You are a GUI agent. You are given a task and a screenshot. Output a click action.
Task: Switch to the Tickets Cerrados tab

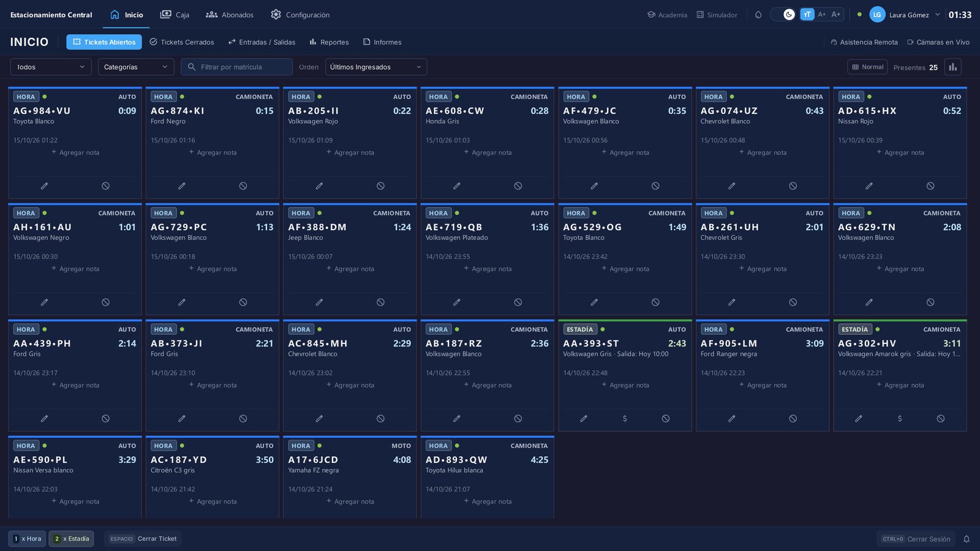182,42
